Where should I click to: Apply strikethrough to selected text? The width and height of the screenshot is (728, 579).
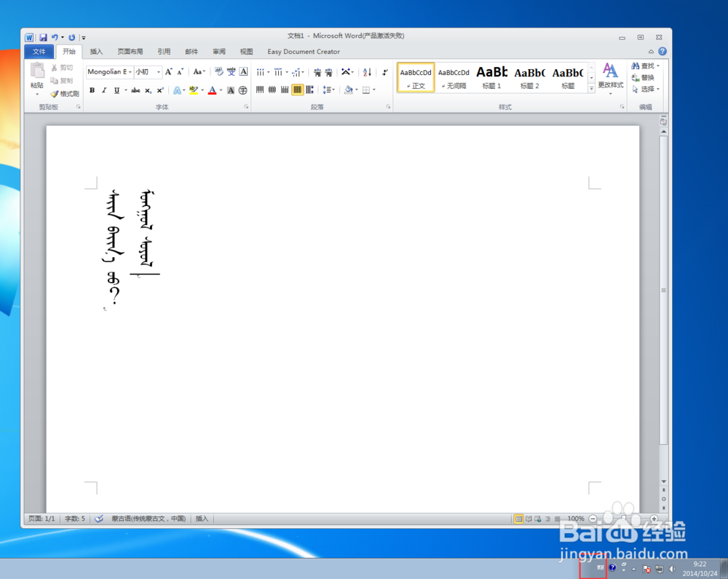(135, 90)
